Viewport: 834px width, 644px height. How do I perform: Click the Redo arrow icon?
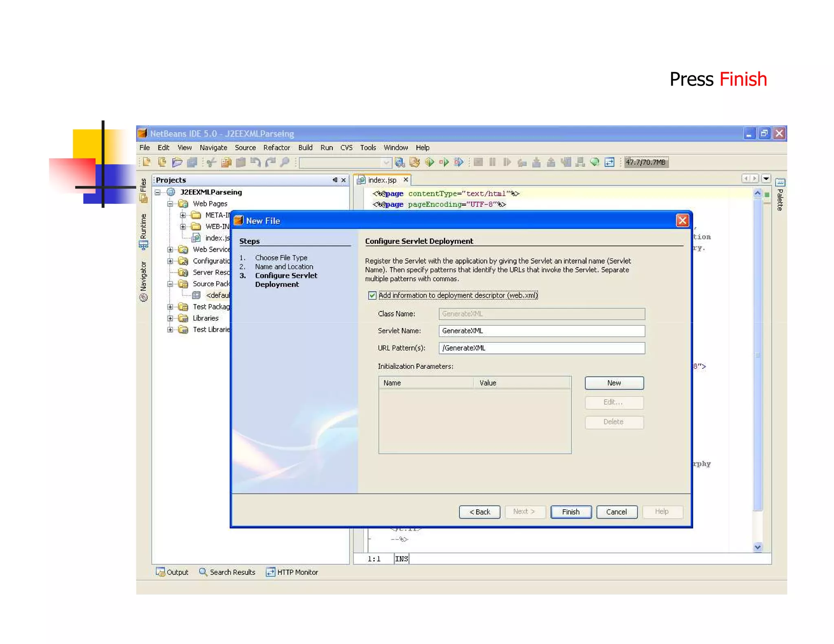(270, 162)
